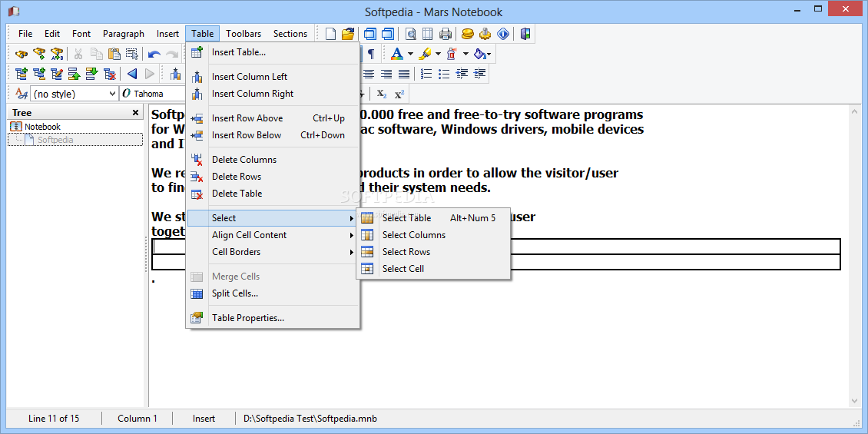The image size is (868, 434).
Task: Select the Notebook root tree node
Action: tap(42, 127)
